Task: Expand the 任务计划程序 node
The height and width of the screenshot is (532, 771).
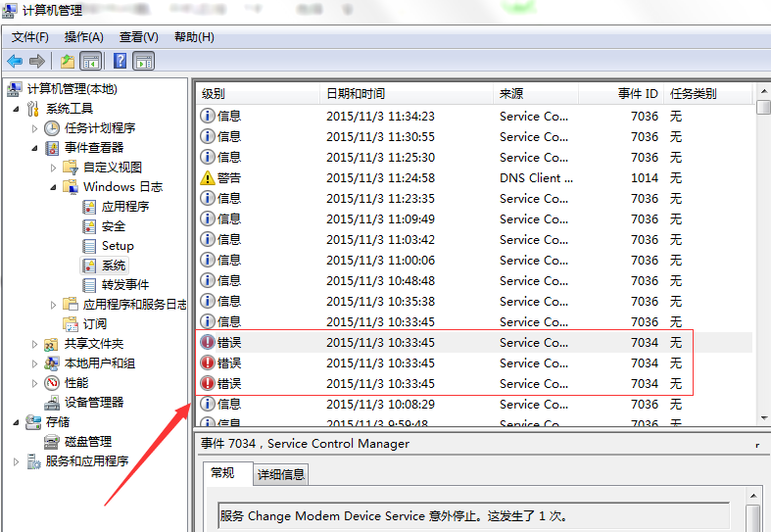Action: (x=35, y=128)
